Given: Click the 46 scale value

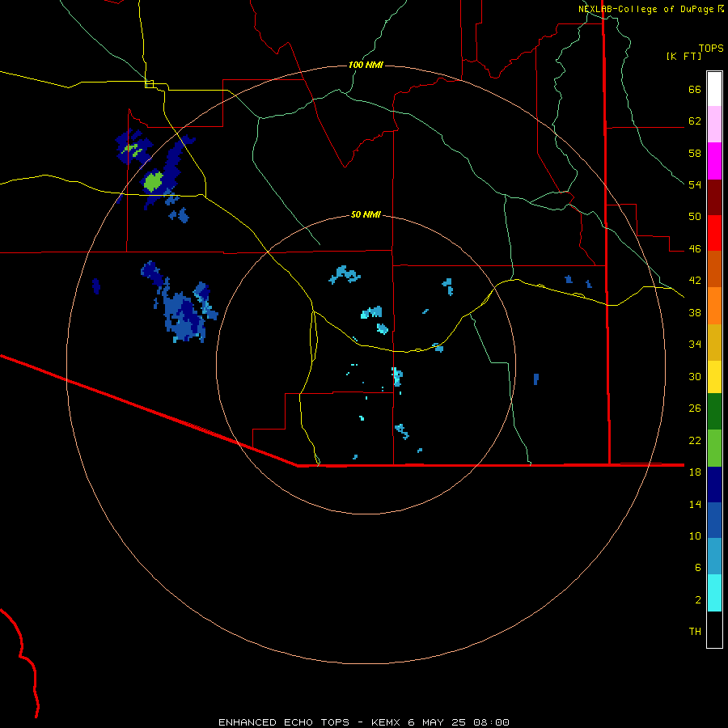Looking at the screenshot, I should (695, 249).
